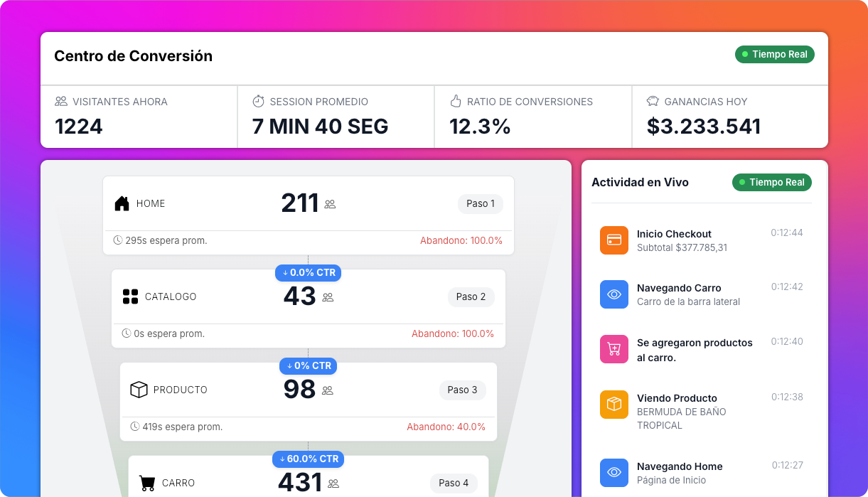
Task: Click the 0:12:27 timestamp
Action: click(x=788, y=466)
